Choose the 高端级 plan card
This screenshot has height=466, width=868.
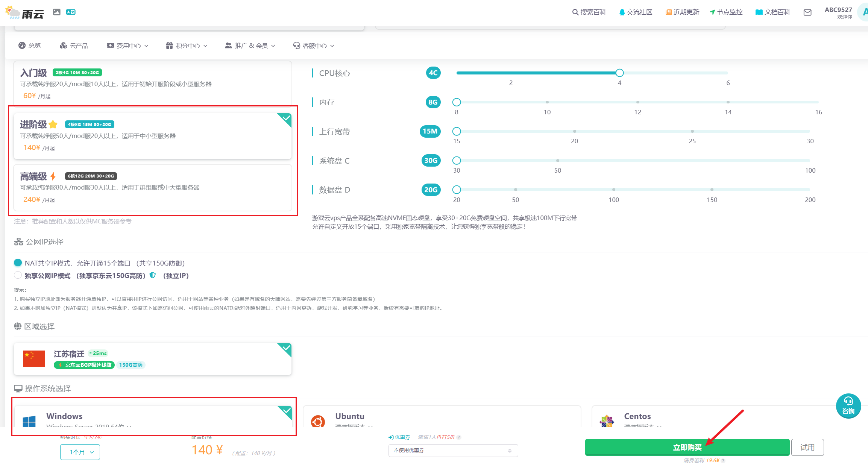(153, 187)
